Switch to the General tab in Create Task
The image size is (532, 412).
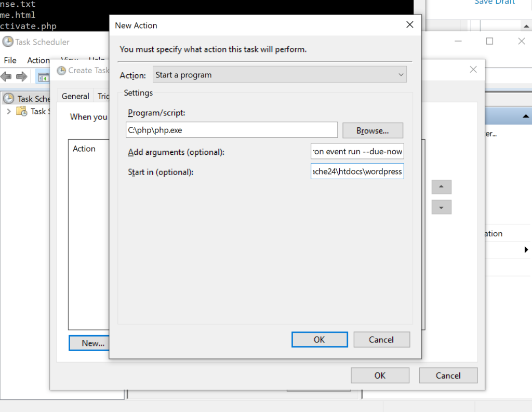[75, 96]
